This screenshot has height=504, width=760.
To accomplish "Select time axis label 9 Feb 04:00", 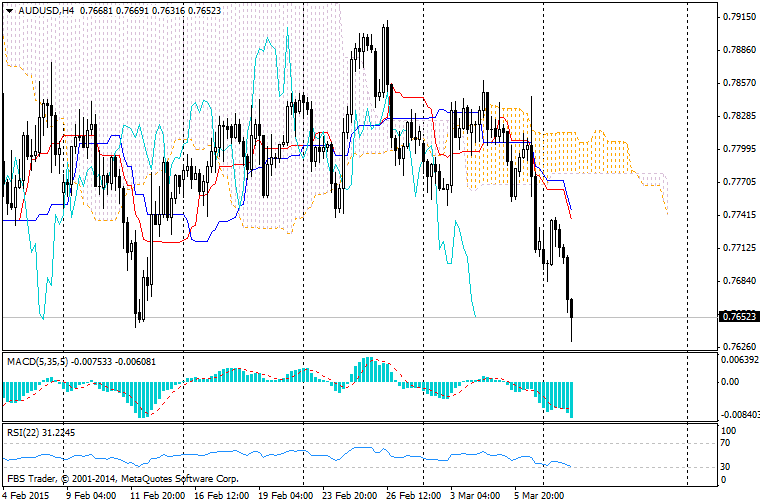I will coord(91,495).
